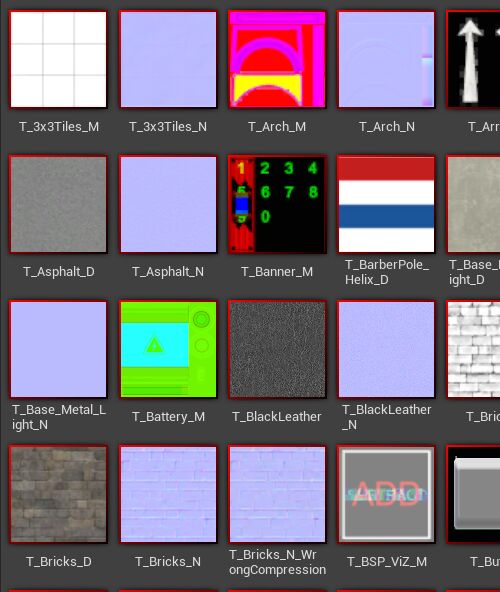Viewport: 500px width, 592px height.
Task: Click the T_BarberPole_Helix_D name label
Action: [387, 272]
